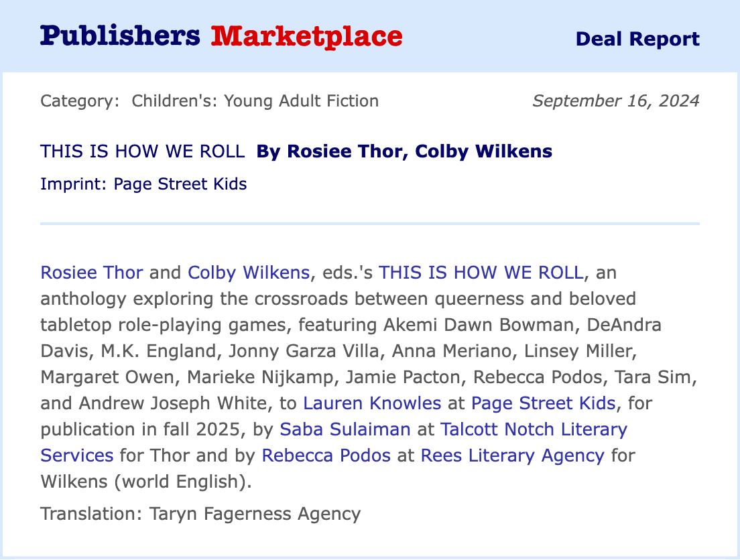Open Colby Wilkens link in paragraph

click(249, 273)
